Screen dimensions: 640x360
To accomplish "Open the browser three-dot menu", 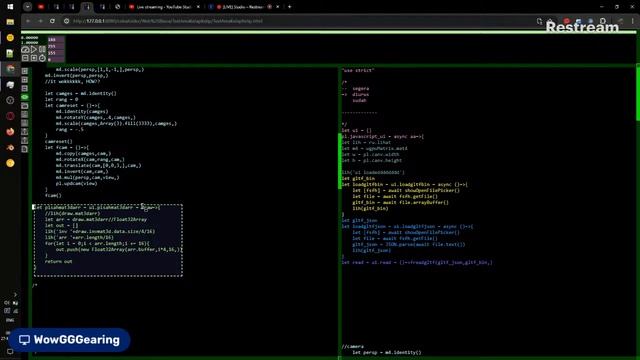I will coord(633,21).
